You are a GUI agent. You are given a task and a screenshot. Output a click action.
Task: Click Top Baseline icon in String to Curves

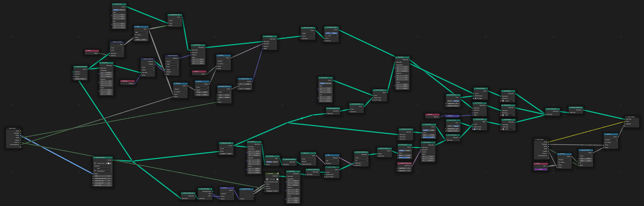(95, 171)
